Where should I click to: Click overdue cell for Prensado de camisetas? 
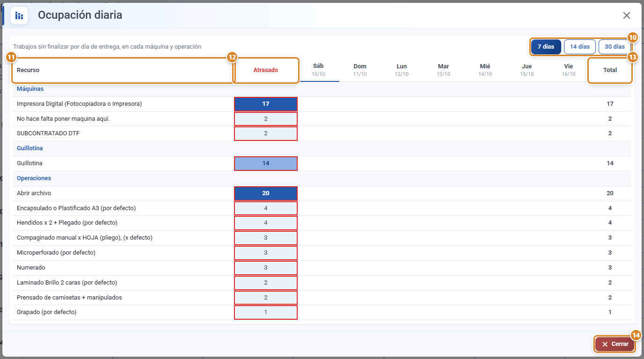click(x=266, y=298)
